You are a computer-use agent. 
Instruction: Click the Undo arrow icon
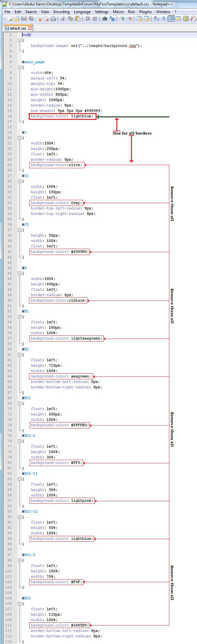coord(87,19)
